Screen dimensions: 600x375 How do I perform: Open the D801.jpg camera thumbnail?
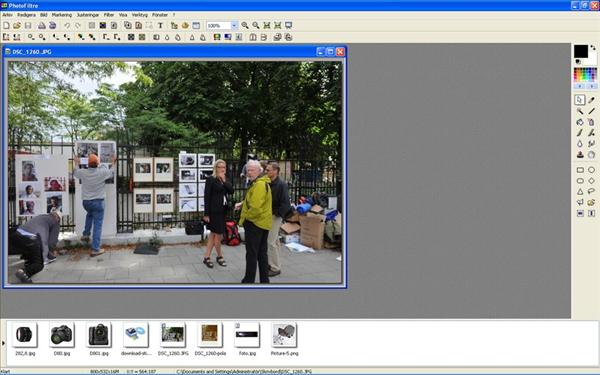[x=99, y=335]
